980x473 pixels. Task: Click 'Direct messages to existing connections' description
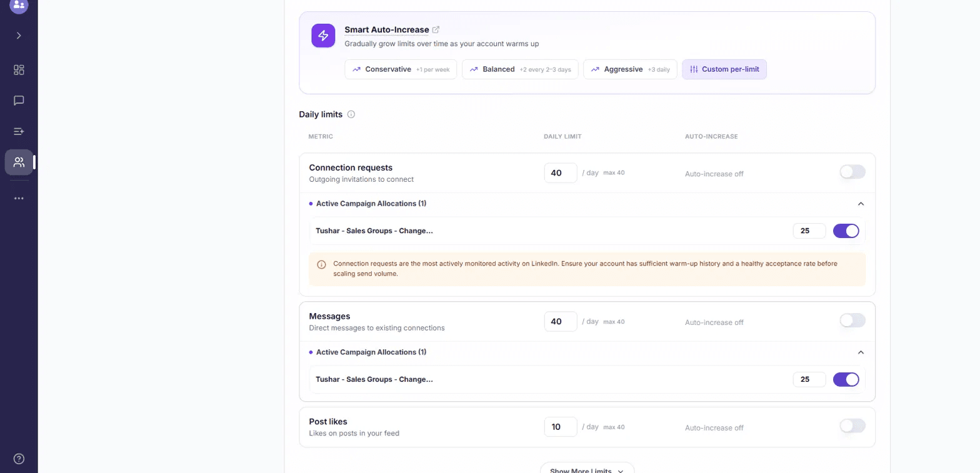click(376, 328)
